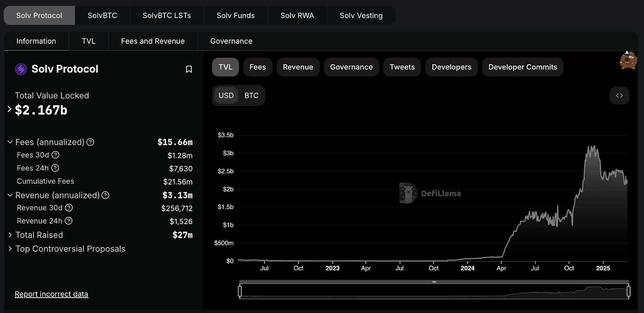Click the Cumulative Fees label
Viewport: 644px width, 313px height.
coord(45,181)
